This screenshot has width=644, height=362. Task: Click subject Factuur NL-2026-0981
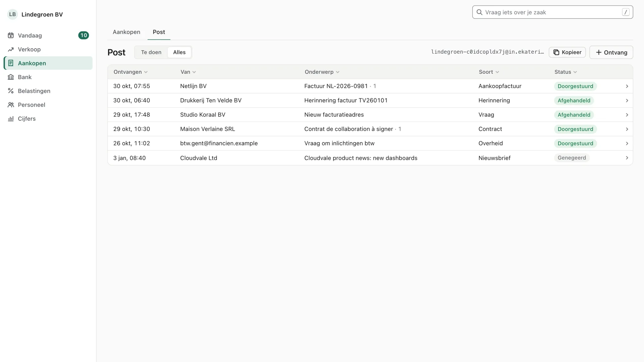tap(336, 86)
